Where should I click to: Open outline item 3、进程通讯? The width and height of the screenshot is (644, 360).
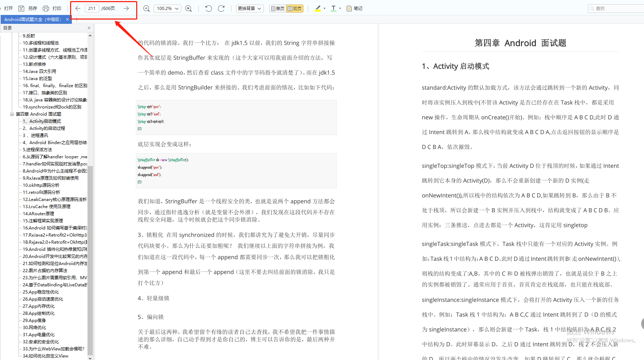(35, 135)
